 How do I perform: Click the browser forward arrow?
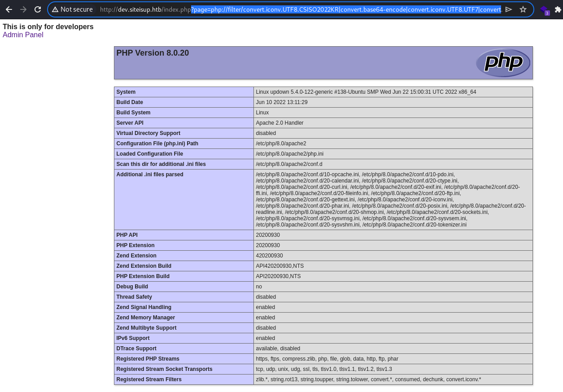(x=23, y=9)
